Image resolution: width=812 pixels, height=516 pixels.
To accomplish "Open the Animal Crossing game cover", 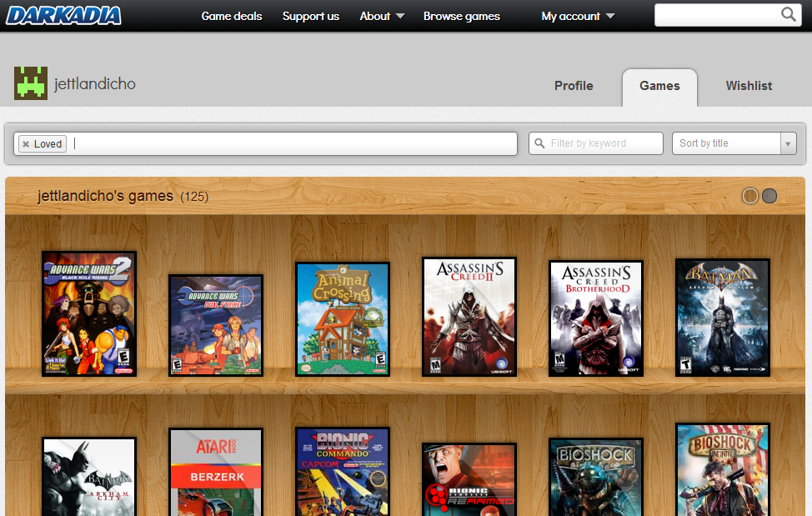I will (343, 319).
